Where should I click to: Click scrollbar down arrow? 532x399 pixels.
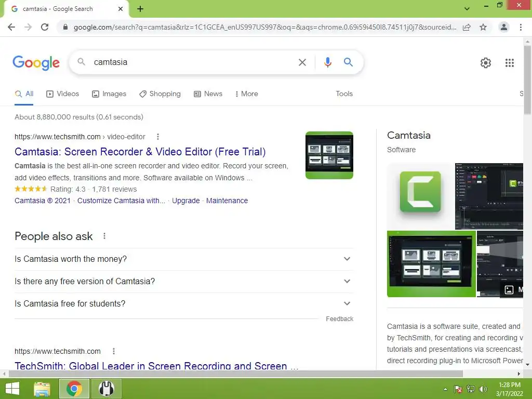coord(527,365)
